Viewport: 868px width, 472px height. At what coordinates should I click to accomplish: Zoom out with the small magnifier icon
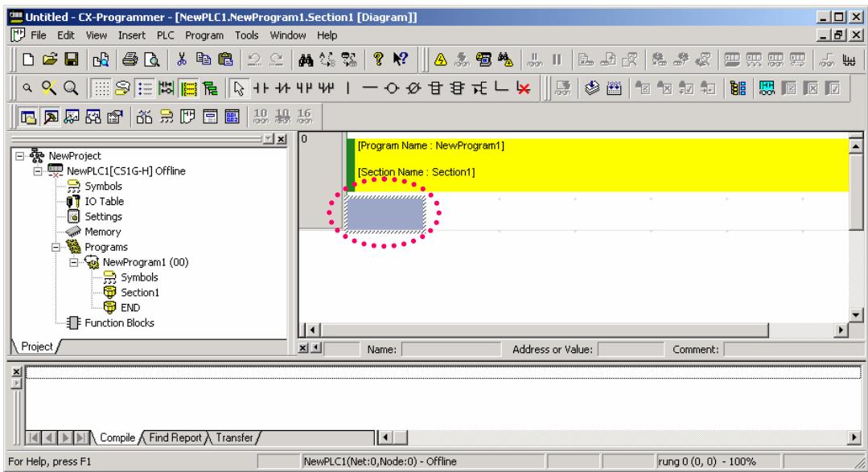[x=27, y=88]
